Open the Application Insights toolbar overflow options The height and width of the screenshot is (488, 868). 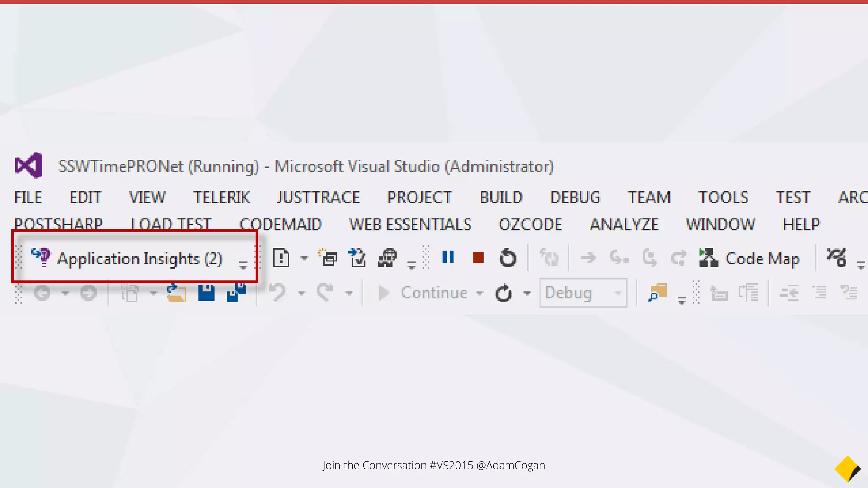pos(243,265)
